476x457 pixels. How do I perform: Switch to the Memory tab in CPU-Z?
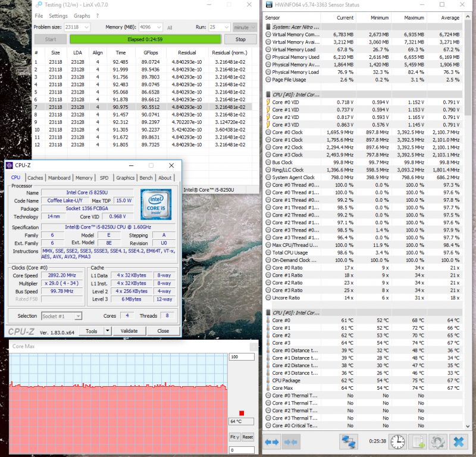[84, 178]
